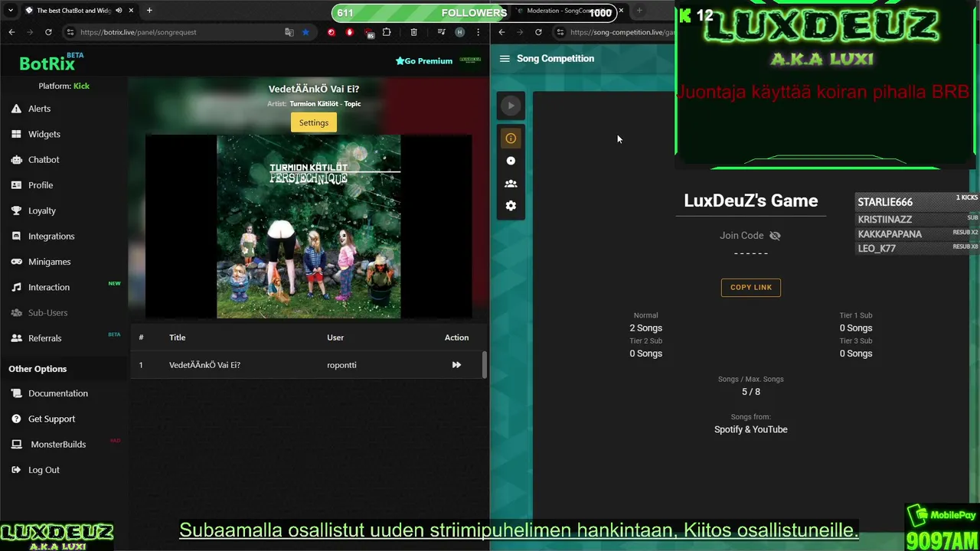Click the Turmion Kätilöt album art video
This screenshot has height=551, width=980.
coord(309,227)
